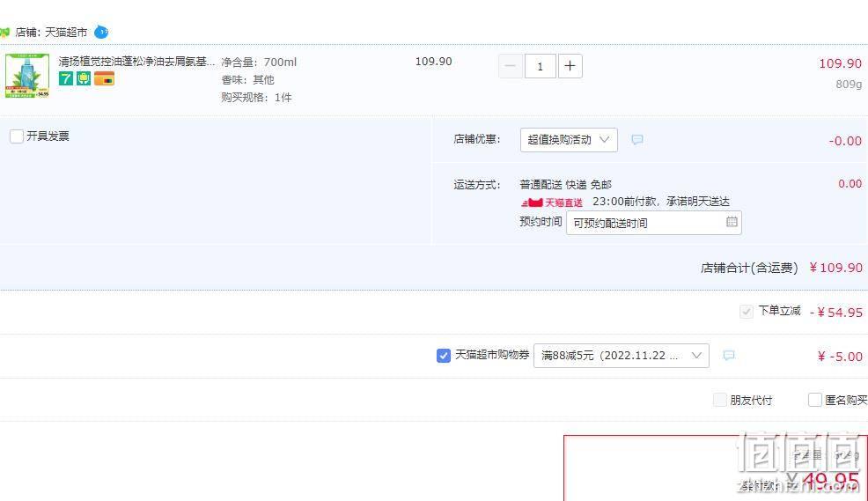Viewport: 868px width, 501px height.
Task: Focus the quantity input field
Action: [x=540, y=66]
